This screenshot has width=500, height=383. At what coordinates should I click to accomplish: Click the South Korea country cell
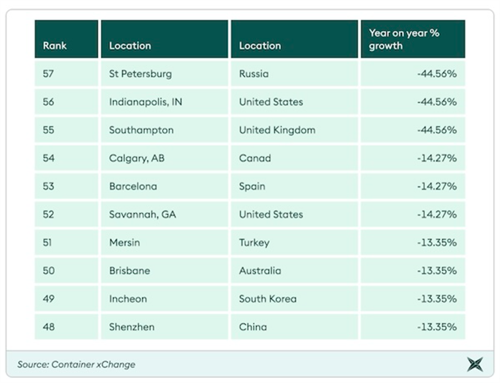coord(294,299)
